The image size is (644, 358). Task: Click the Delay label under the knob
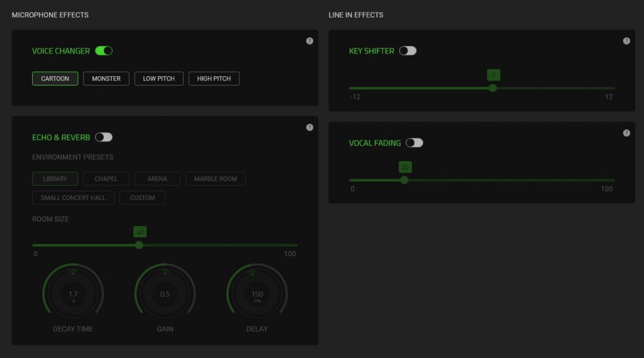click(257, 329)
